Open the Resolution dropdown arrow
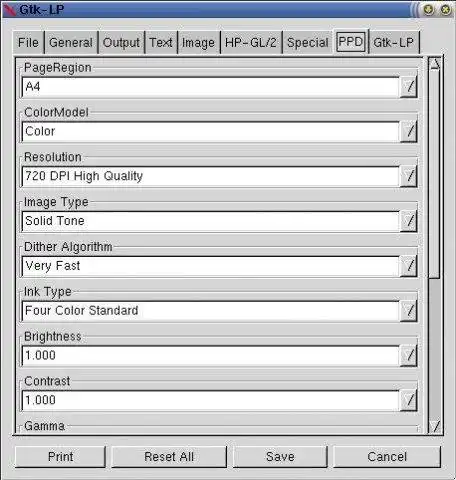The image size is (456, 480). [x=409, y=176]
